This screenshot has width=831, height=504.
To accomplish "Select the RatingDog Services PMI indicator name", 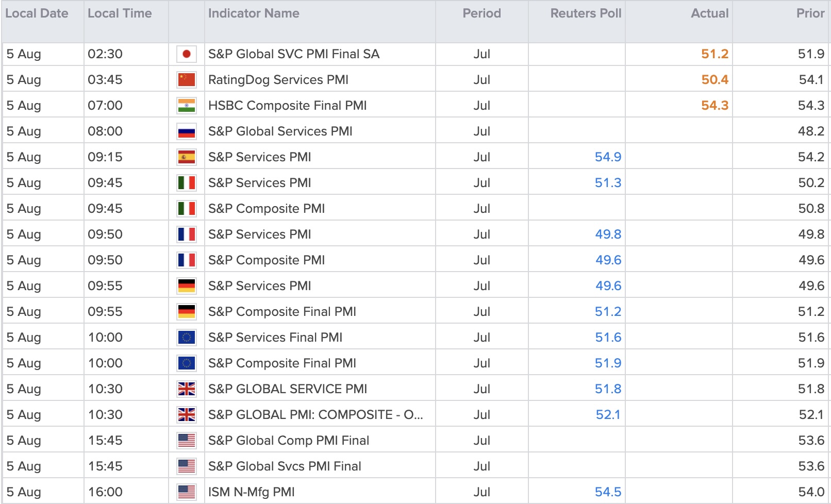I will [x=278, y=80].
